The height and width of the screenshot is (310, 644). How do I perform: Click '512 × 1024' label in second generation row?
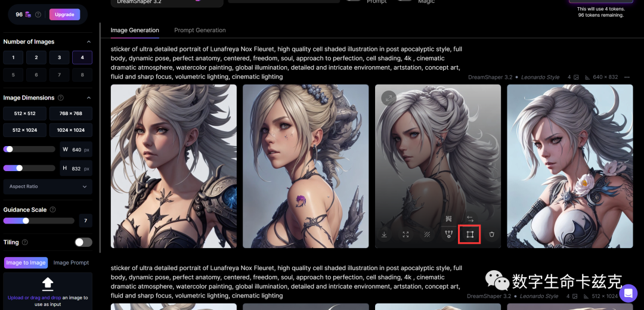(603, 296)
